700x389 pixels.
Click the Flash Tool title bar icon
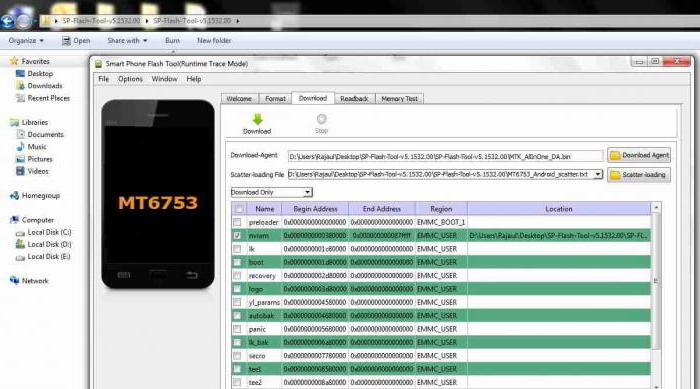pyautogui.click(x=99, y=64)
